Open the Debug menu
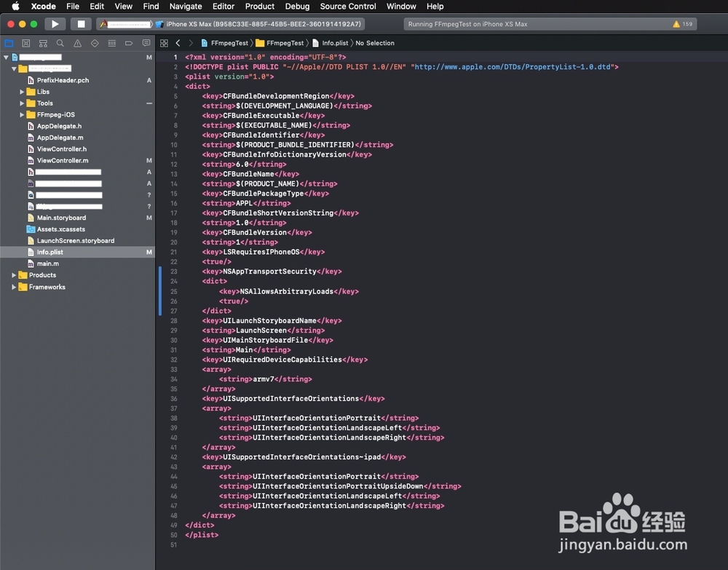The image size is (728, 570). point(297,6)
